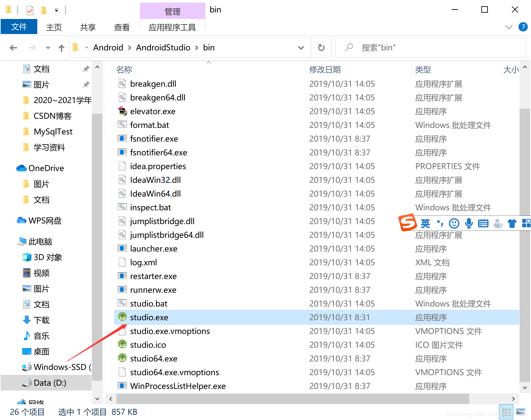This screenshot has height=420, width=531.
Task: Switch to the 查看 ribbon tab
Action: [x=122, y=27]
